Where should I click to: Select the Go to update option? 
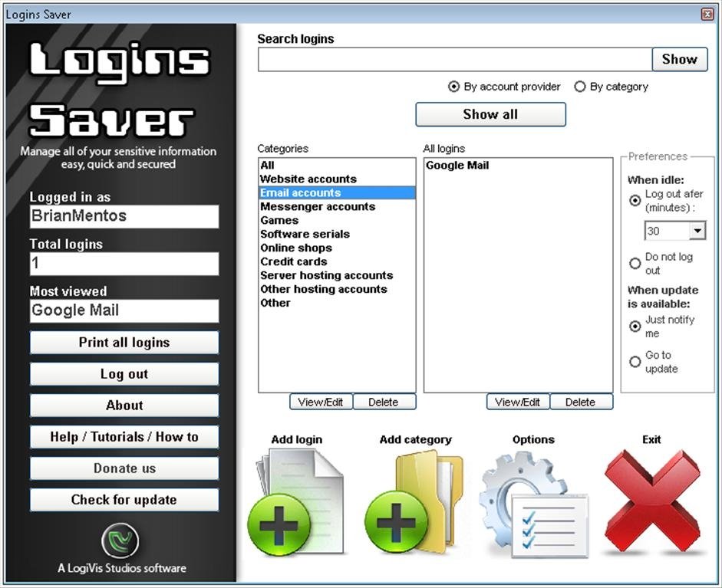point(635,362)
